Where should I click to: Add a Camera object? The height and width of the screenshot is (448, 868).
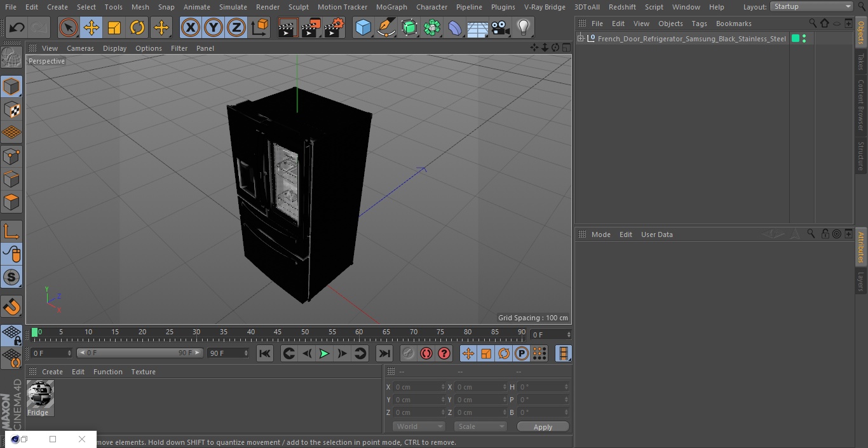pos(501,27)
